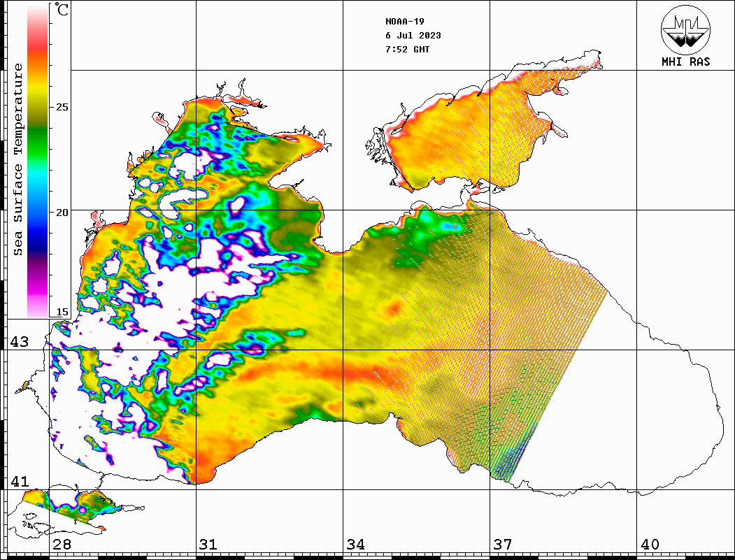Click longitude label '34'
Viewport: 735px width, 560px height.
(x=356, y=545)
